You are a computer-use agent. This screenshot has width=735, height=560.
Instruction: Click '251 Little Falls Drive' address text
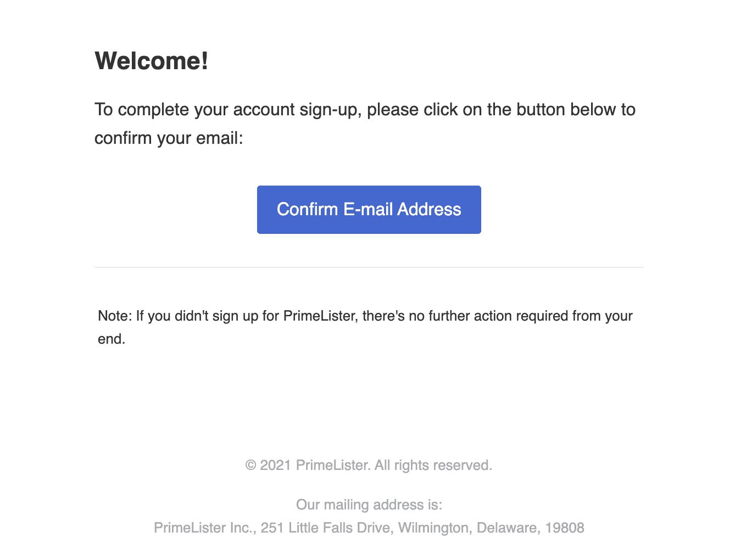[327, 528]
